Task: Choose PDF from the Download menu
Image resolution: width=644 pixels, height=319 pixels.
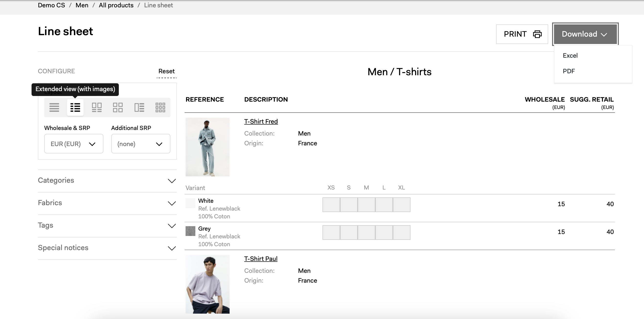Action: point(569,71)
